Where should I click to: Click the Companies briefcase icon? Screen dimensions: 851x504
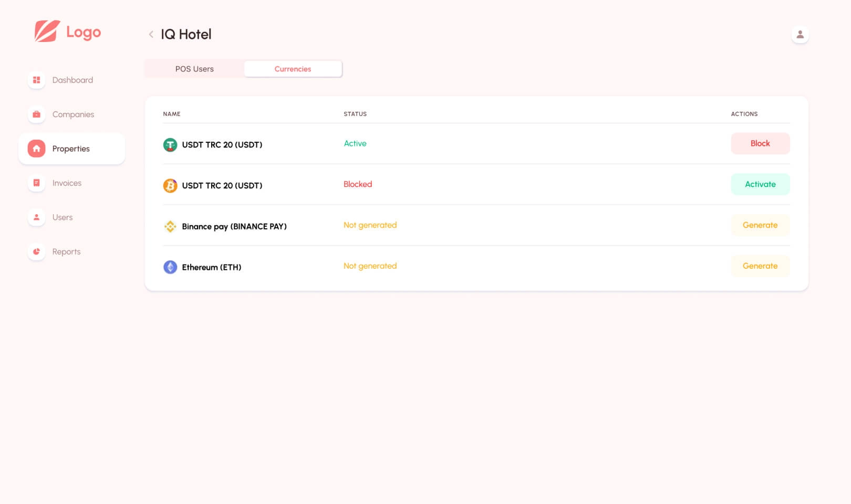pos(36,114)
